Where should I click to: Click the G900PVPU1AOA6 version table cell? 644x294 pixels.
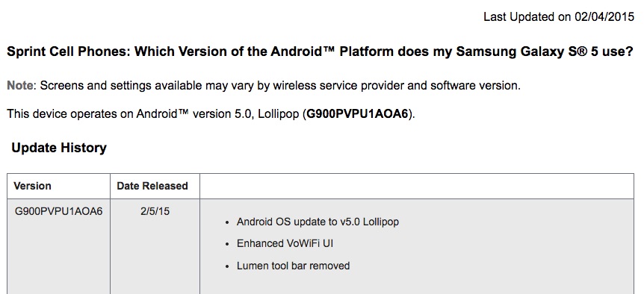click(58, 212)
